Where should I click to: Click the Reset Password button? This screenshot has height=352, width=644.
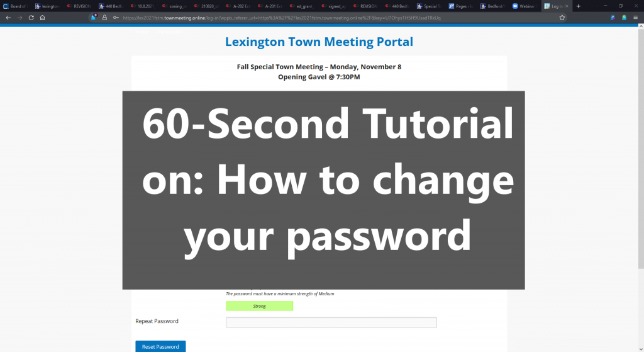[160, 347]
